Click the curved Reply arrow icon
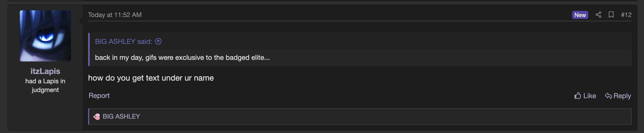This screenshot has height=133, width=644. (x=608, y=96)
